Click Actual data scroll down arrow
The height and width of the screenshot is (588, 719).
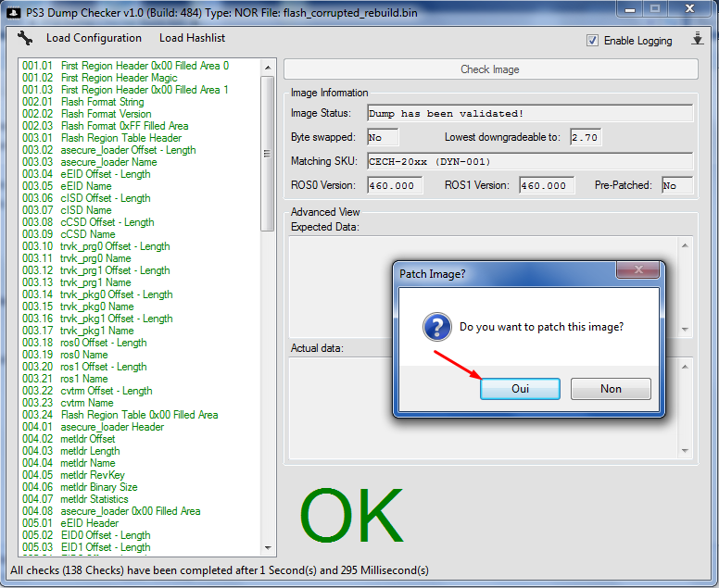(685, 451)
